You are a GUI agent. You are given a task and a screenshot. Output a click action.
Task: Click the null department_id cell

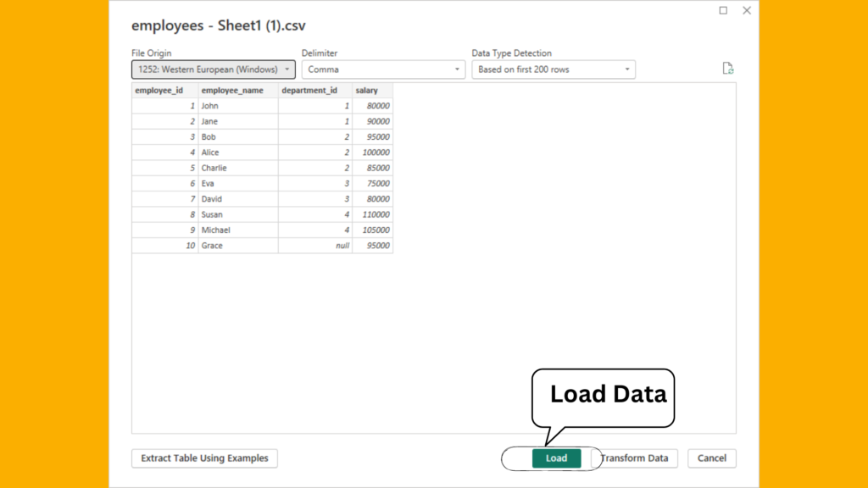tap(315, 245)
